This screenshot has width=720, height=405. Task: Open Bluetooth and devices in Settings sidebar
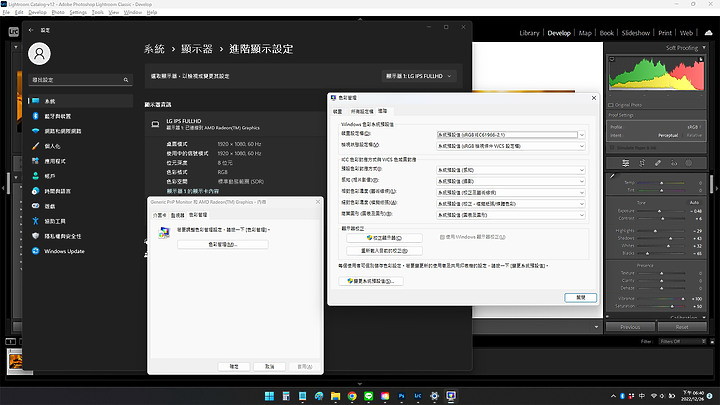click(80, 116)
